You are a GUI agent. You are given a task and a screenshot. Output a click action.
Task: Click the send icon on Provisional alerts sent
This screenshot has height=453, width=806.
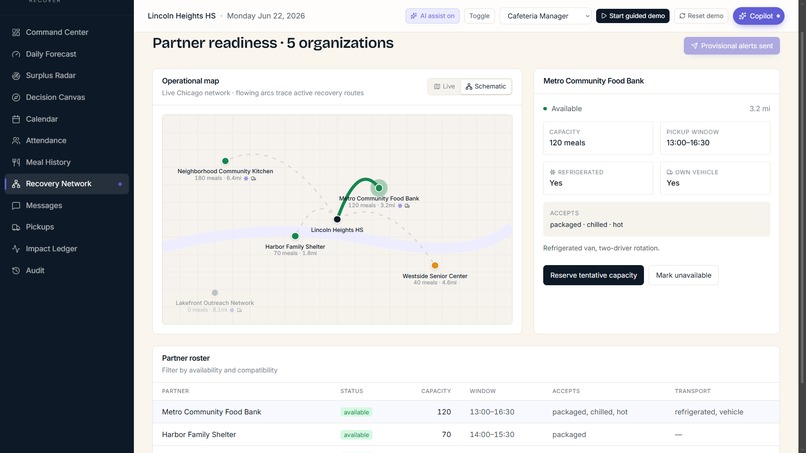pyautogui.click(x=694, y=46)
